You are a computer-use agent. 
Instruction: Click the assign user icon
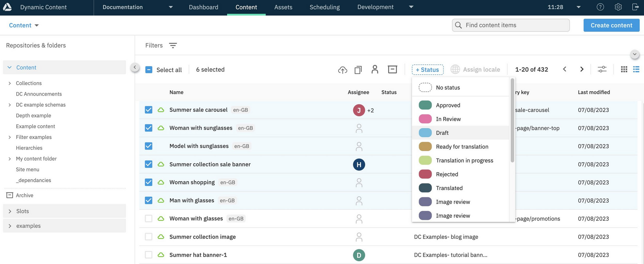point(375,70)
